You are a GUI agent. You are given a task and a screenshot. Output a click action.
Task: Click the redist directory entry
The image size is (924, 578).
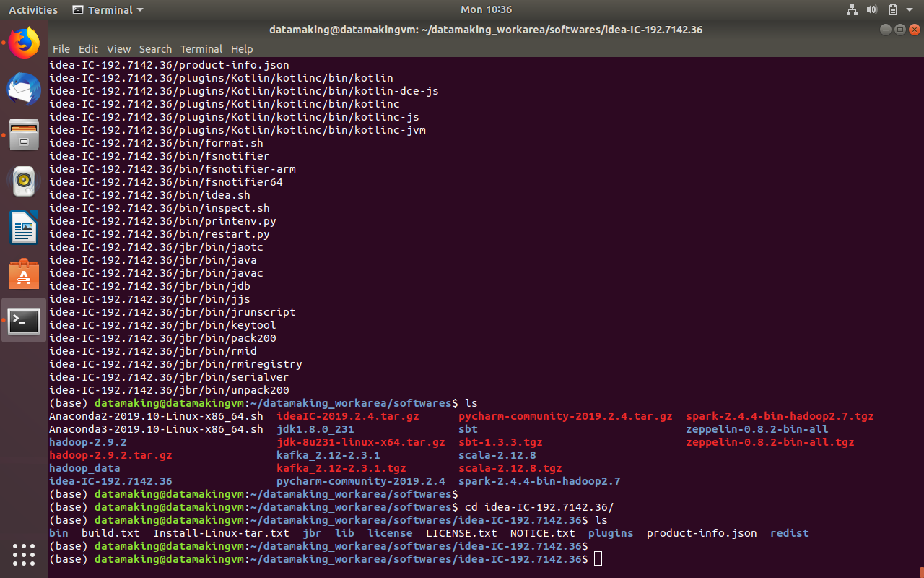[x=790, y=533]
